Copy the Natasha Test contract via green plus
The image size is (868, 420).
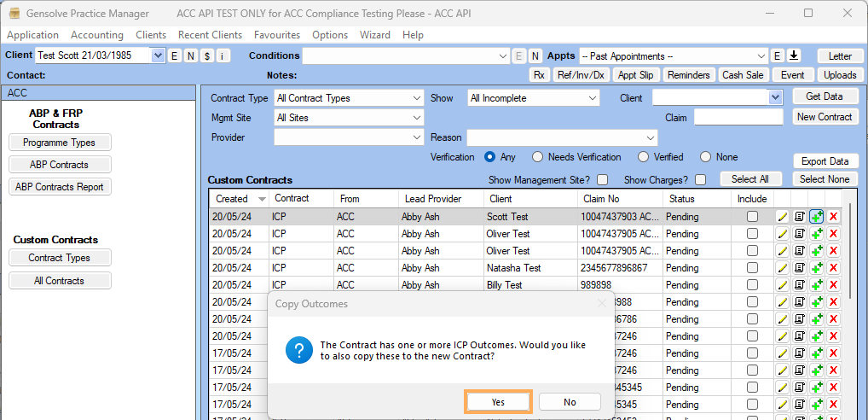click(x=817, y=268)
